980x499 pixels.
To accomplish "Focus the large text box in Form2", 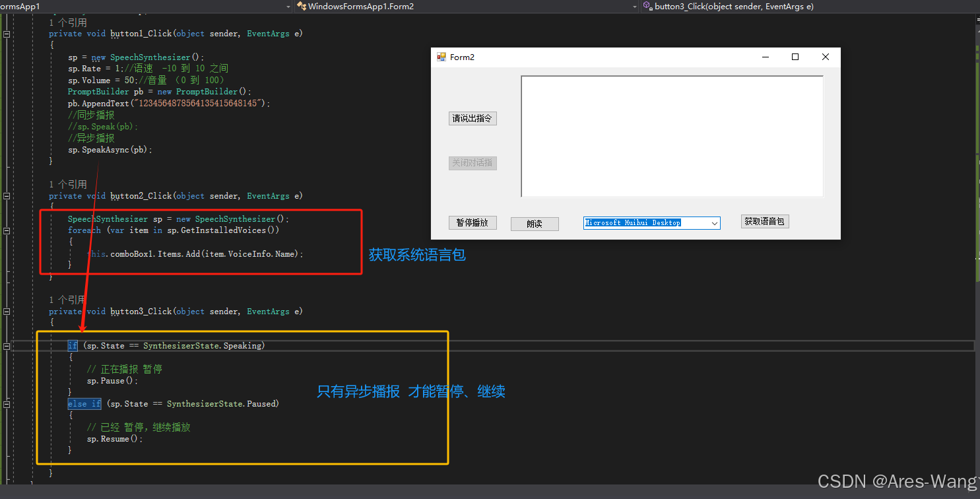I will pos(672,137).
